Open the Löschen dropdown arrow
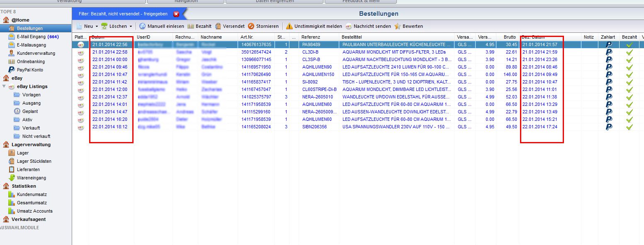The width and height of the screenshot is (644, 245). coord(131,26)
